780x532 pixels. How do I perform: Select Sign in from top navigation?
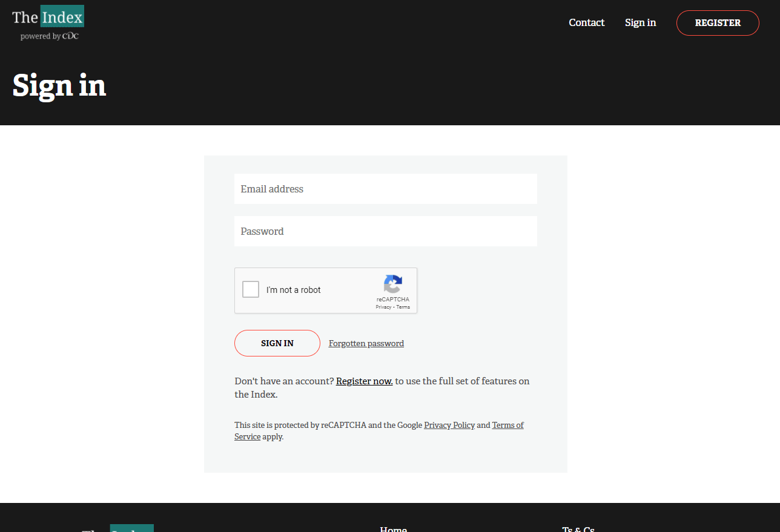640,23
